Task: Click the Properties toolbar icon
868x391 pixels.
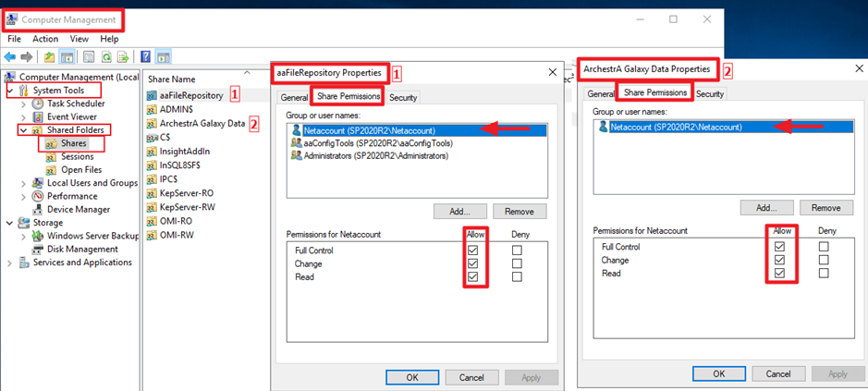Action: pos(89,56)
